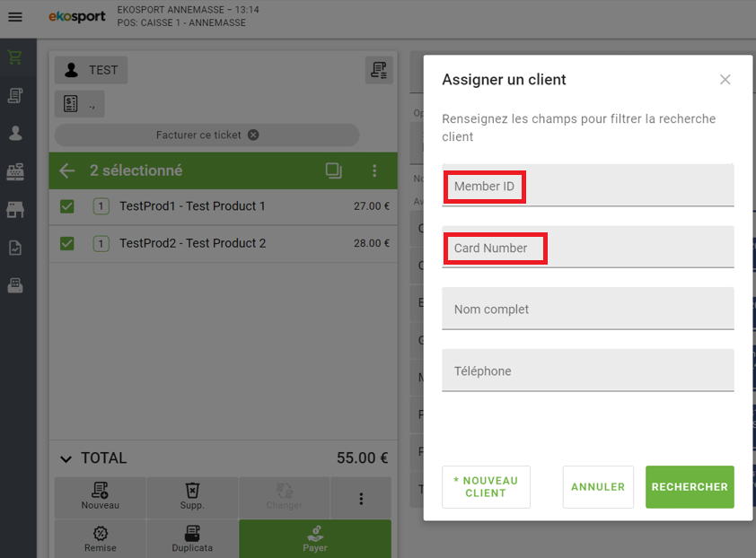The image size is (756, 558).
Task: Open the hamburger main menu
Action: click(15, 17)
